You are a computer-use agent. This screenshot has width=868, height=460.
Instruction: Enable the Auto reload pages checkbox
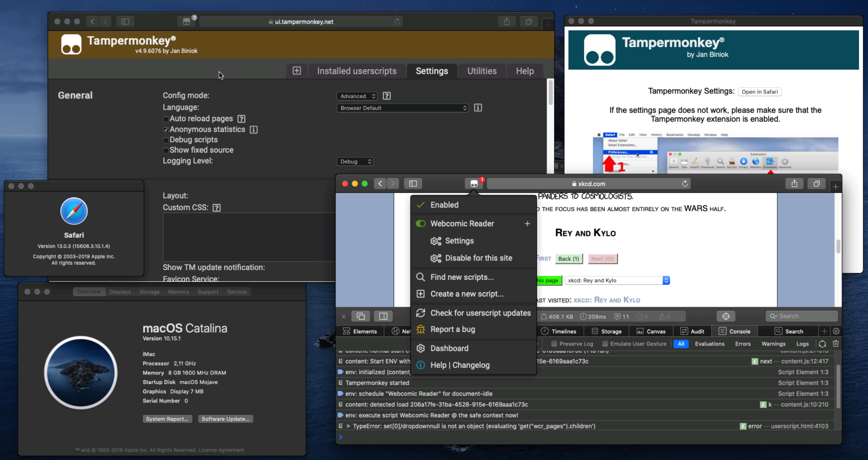click(166, 119)
